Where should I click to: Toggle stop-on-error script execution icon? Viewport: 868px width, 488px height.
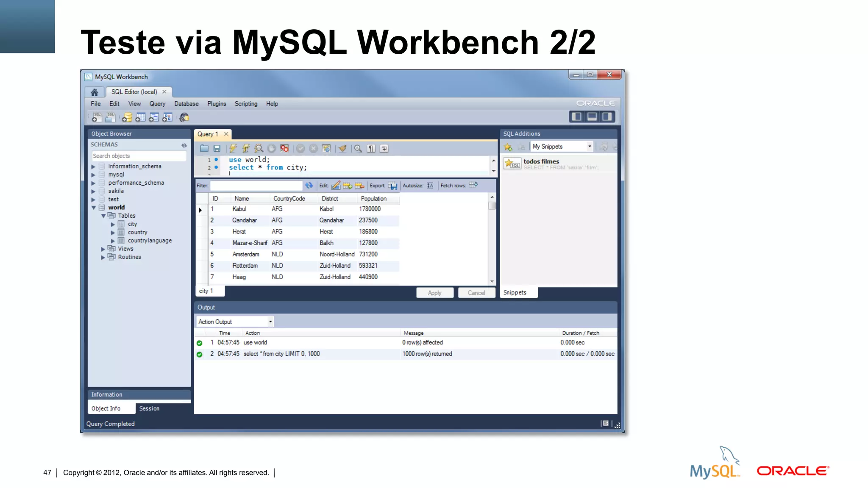pyautogui.click(x=284, y=148)
